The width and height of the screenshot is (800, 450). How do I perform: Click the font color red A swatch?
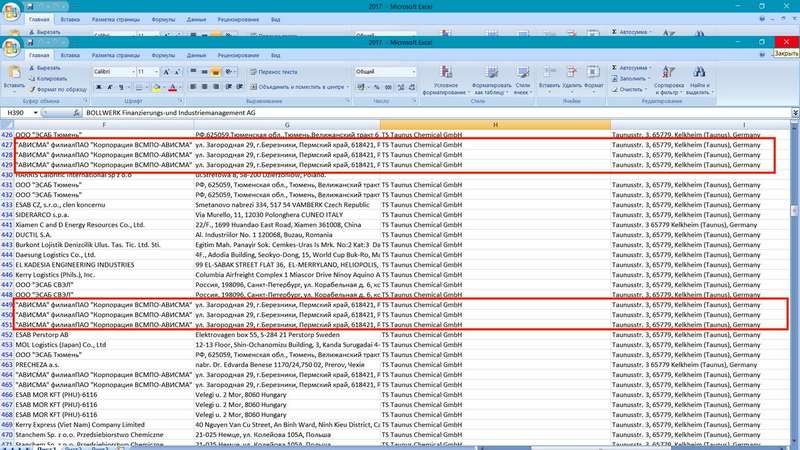(172, 88)
